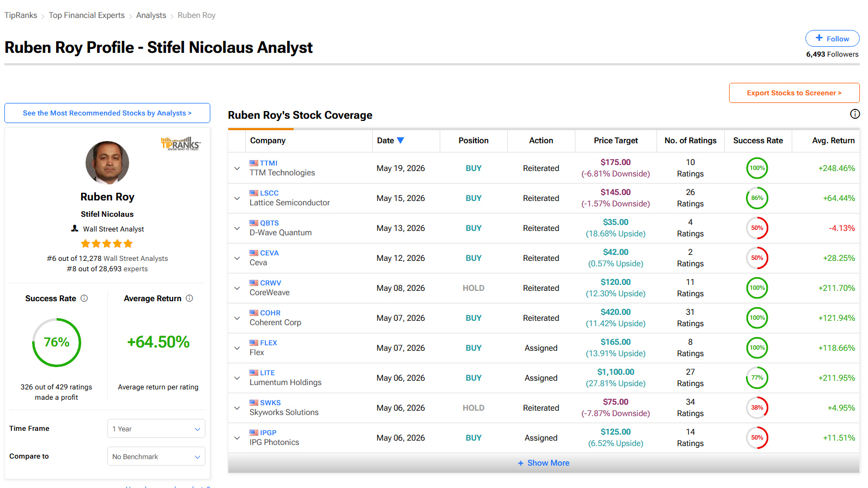Open the Time Frame dropdown
This screenshot has height=488, width=868.
tap(156, 429)
